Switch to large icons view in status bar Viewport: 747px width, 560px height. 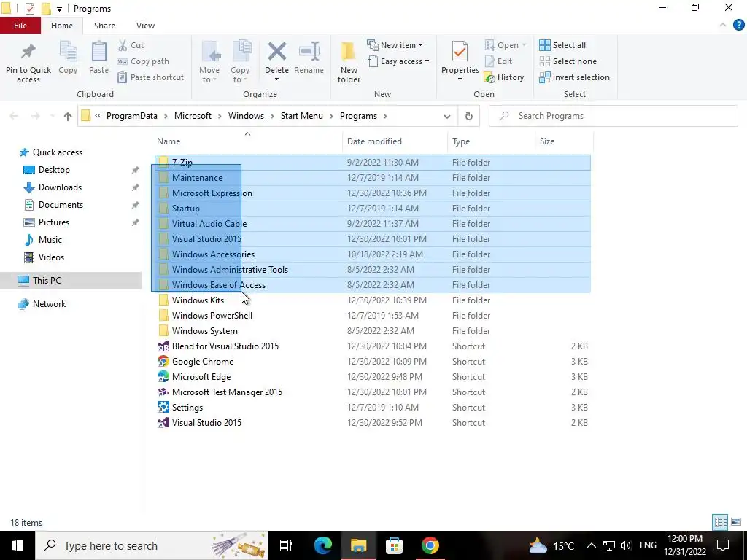click(x=736, y=522)
